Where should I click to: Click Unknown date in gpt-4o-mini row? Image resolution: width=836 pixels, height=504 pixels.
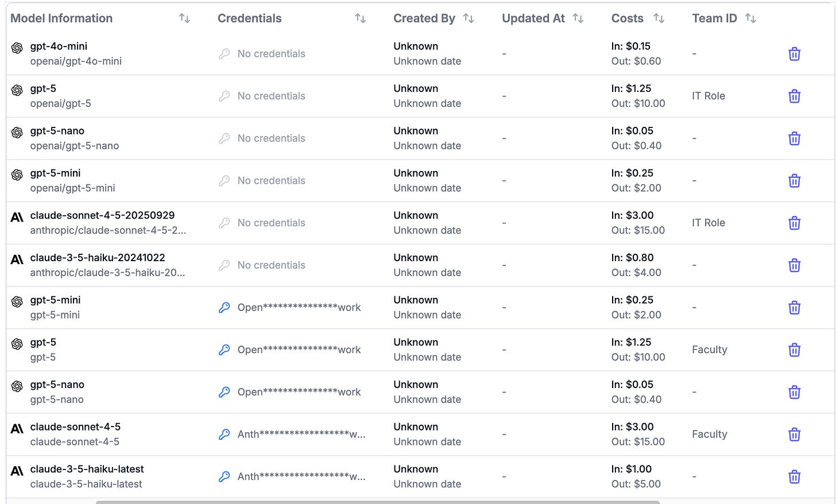[427, 61]
